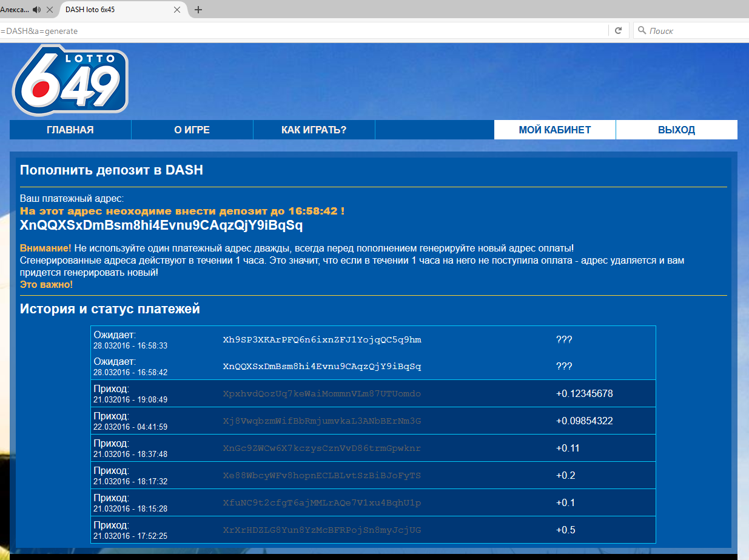The width and height of the screenshot is (749, 560).
Task: Click the Lotto 649 logo
Action: (70, 80)
